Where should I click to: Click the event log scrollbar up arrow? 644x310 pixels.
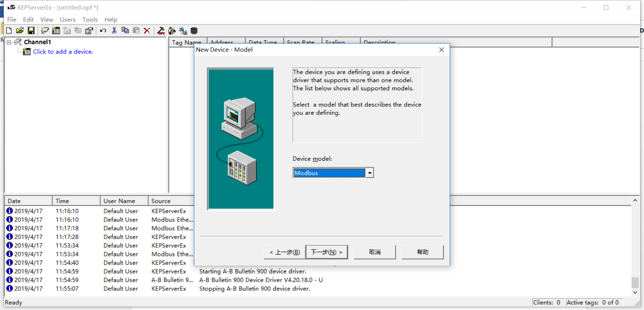635,201
